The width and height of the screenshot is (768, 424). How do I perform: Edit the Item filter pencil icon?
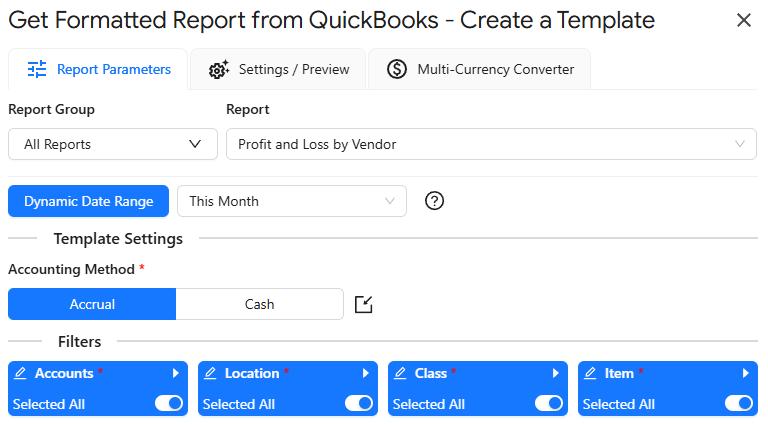pyautogui.click(x=590, y=373)
